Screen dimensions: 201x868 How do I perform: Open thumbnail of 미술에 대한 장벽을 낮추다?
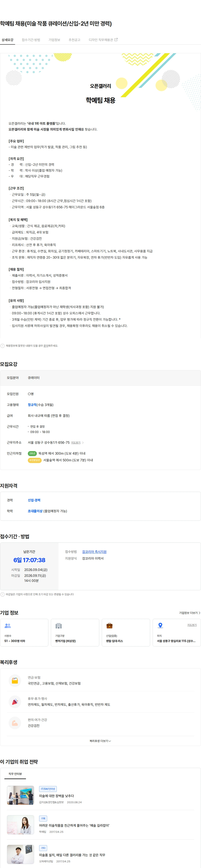[21, 795]
